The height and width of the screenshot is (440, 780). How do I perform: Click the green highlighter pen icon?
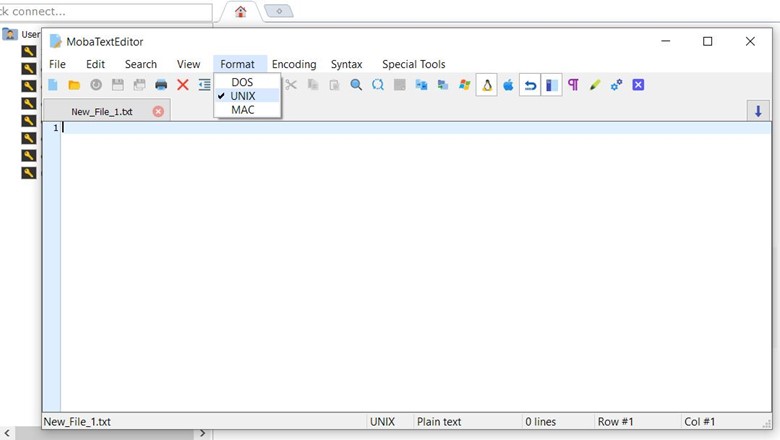[x=595, y=85]
